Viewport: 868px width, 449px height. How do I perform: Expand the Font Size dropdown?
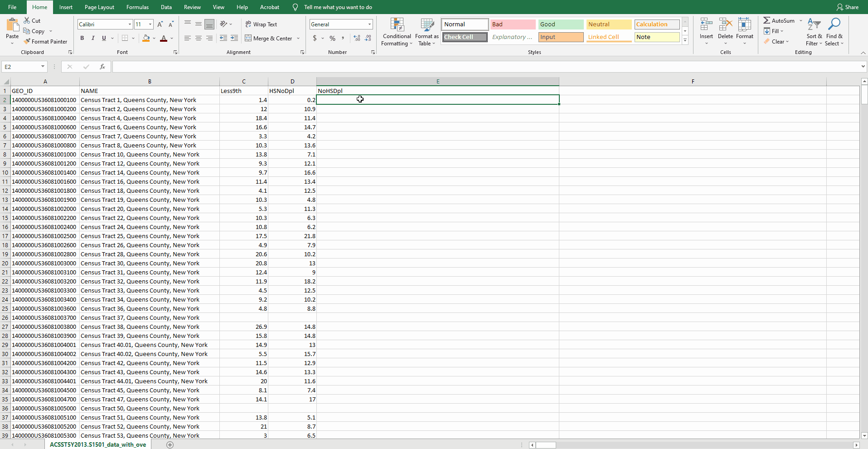point(150,24)
